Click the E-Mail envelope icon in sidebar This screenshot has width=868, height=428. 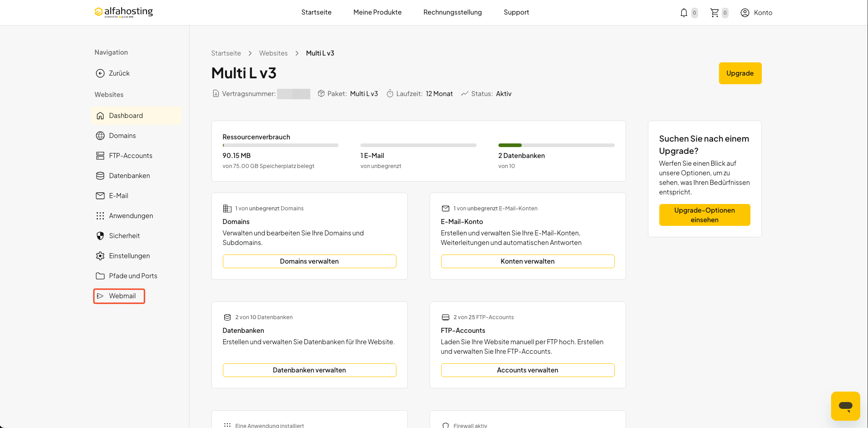click(100, 196)
